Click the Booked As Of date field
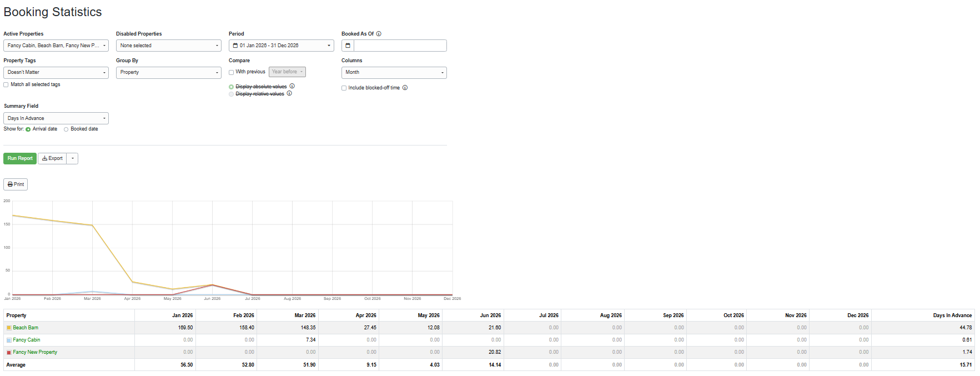Image resolution: width=980 pixels, height=376 pixels. pos(400,46)
